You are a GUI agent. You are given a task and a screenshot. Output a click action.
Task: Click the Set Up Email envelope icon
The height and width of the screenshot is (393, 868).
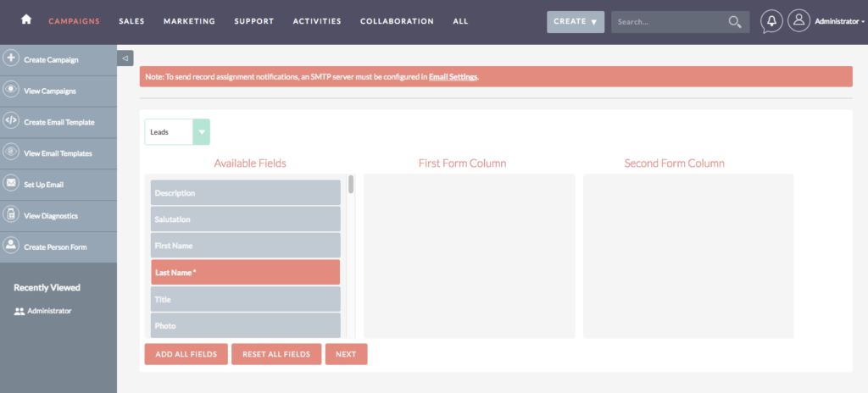pos(11,184)
